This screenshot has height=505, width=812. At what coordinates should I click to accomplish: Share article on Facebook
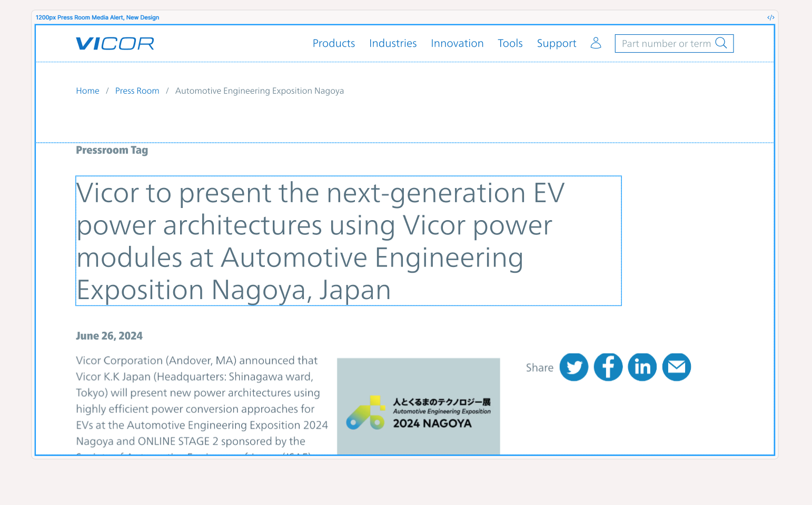point(608,367)
